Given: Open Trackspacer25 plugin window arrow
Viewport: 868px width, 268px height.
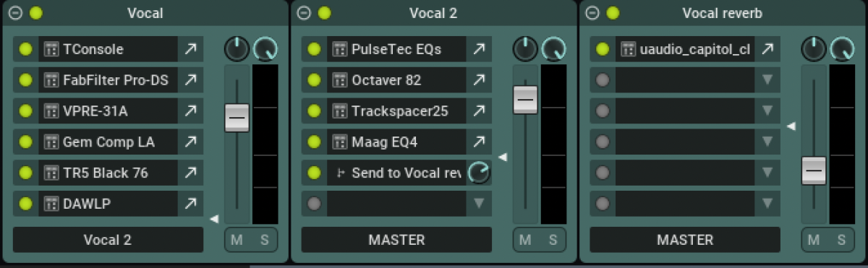Looking at the screenshot, I should coord(479,111).
